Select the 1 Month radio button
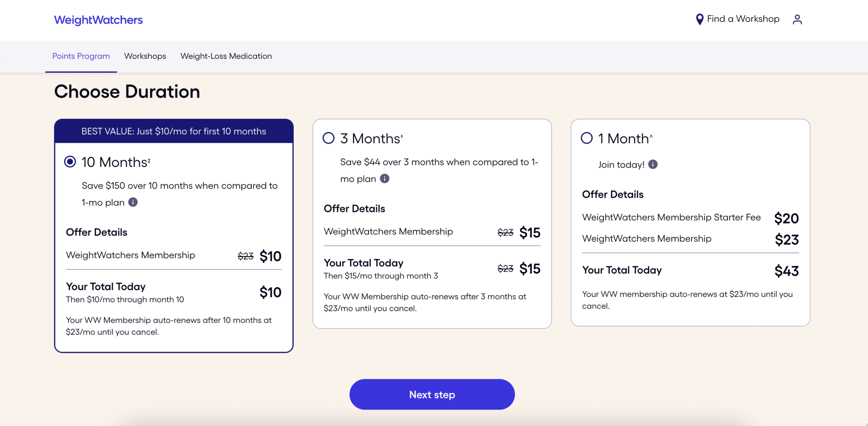 [587, 138]
